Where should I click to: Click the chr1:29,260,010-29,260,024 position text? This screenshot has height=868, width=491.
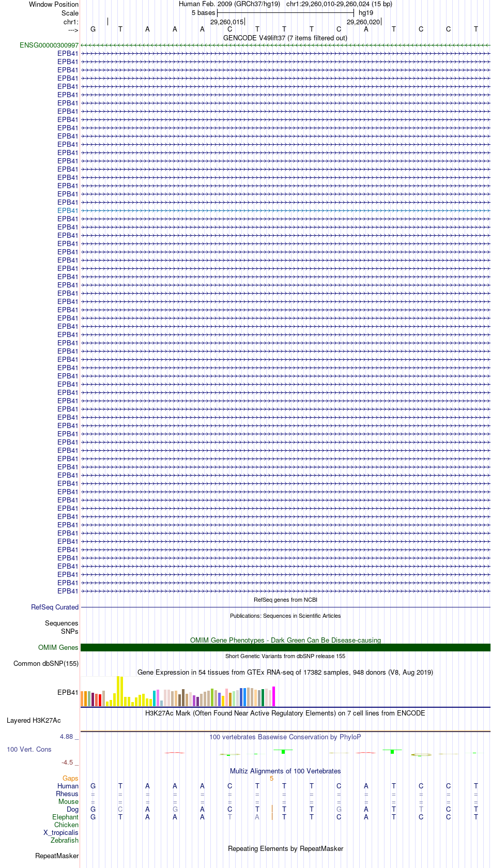coord(339,4)
